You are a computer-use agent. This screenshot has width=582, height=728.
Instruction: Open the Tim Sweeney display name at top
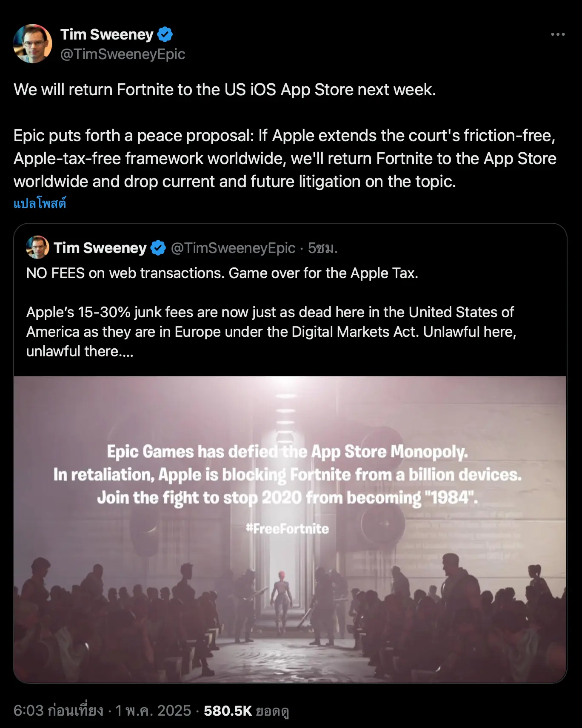(x=107, y=34)
